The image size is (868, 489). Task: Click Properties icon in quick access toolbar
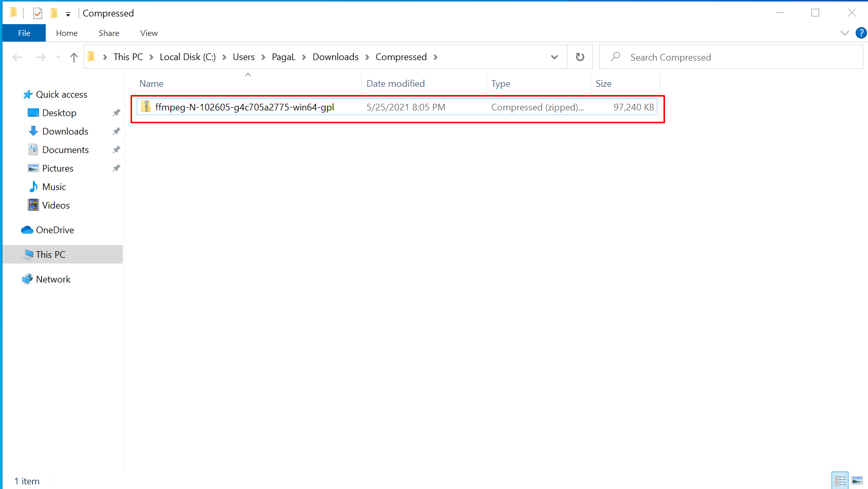click(x=38, y=13)
